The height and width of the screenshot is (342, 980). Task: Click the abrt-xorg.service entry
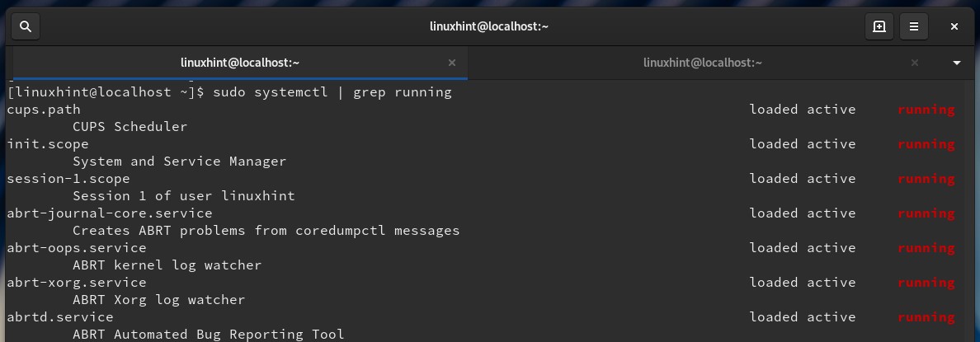tap(77, 283)
